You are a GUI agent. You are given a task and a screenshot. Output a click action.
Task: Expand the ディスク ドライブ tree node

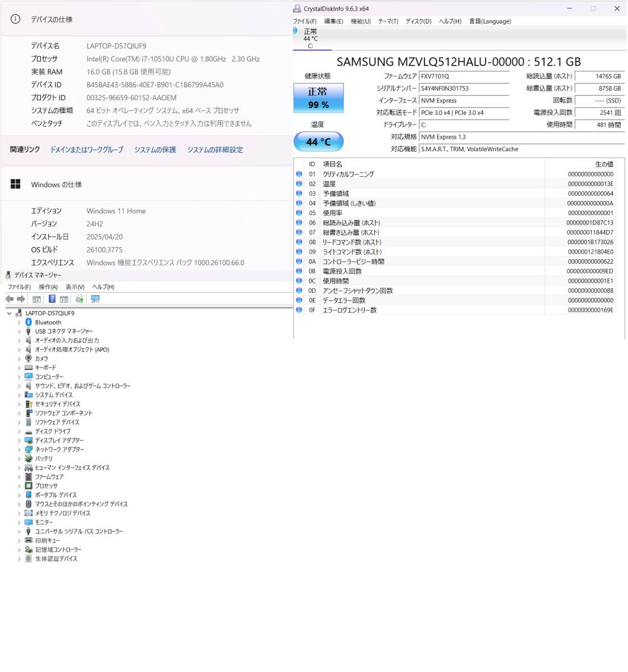point(19,431)
